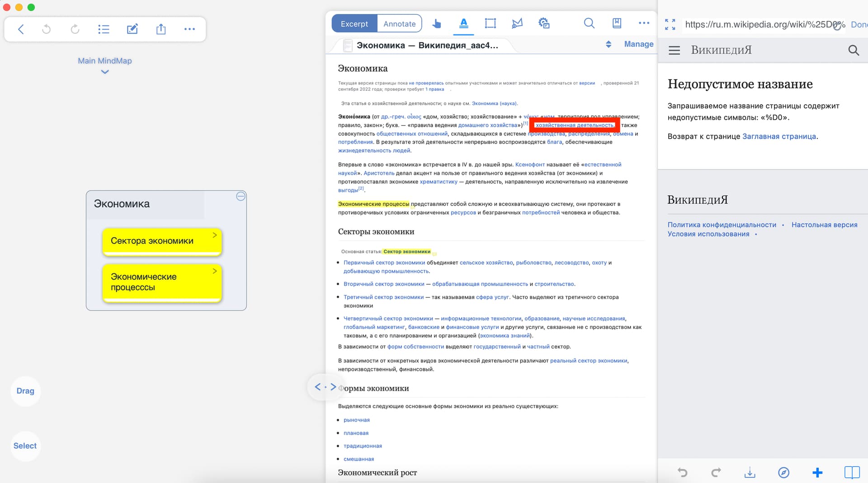
Task: Open the Заглавная страница link
Action: click(779, 136)
